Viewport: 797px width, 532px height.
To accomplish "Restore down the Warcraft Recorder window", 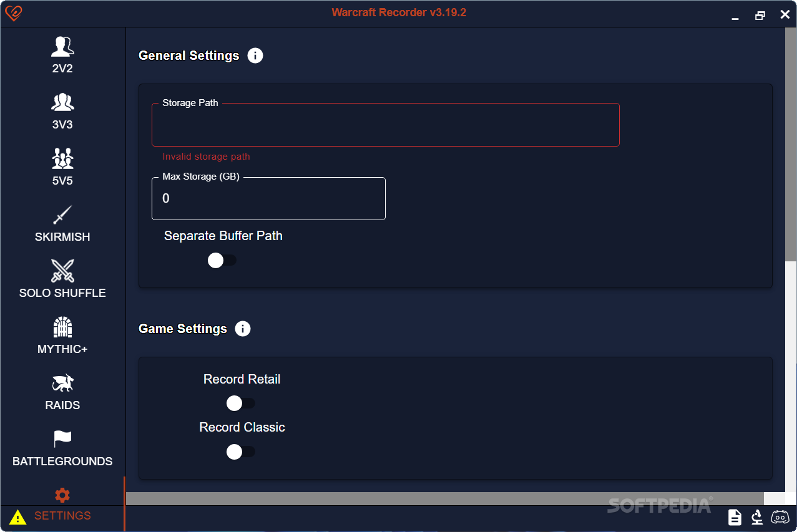I will pos(760,14).
